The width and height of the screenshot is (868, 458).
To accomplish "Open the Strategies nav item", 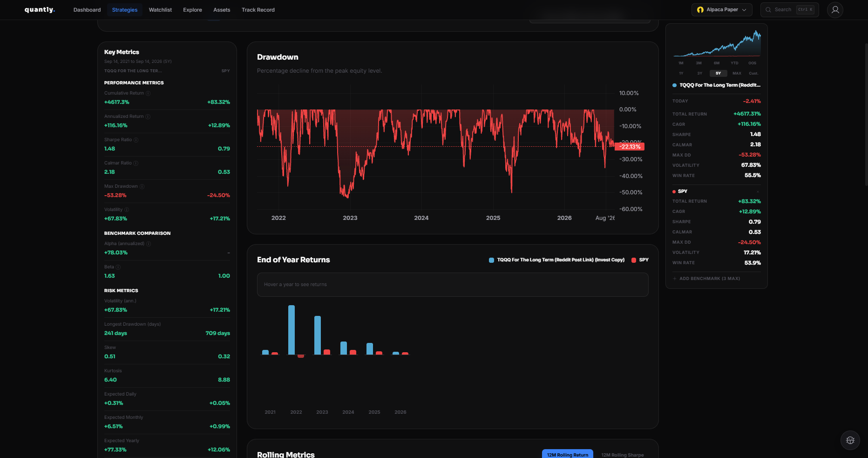I will click(125, 10).
